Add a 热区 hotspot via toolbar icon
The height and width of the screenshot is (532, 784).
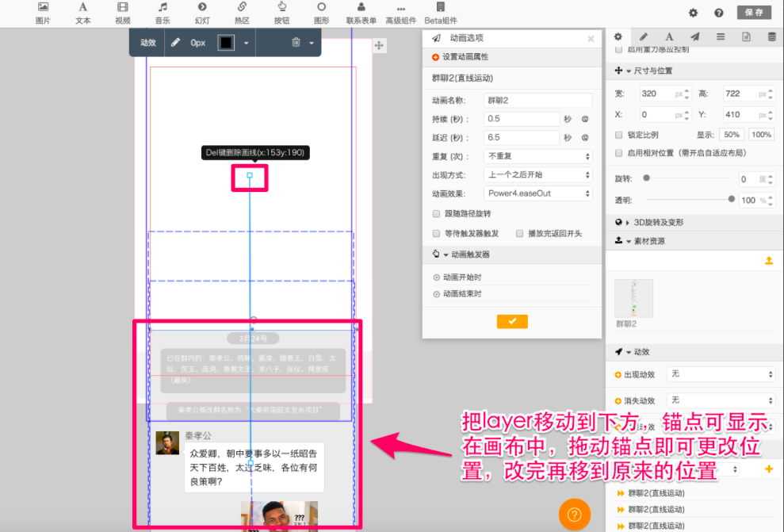(242, 13)
